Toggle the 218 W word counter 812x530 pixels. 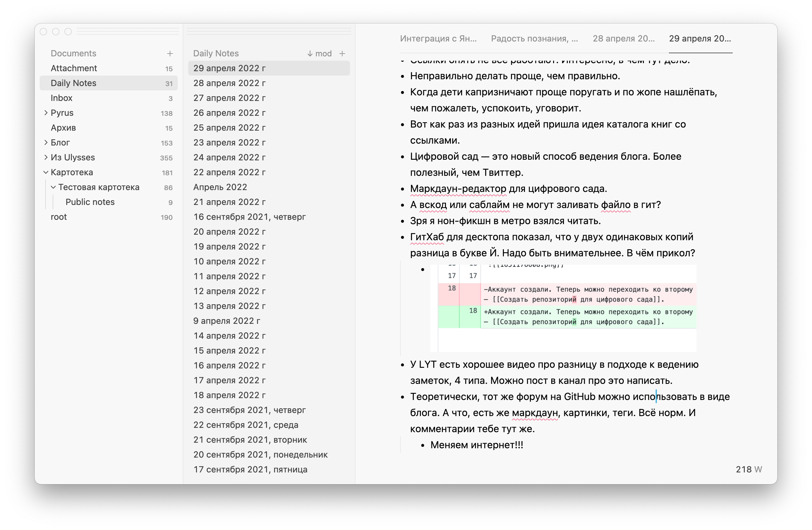point(749,469)
